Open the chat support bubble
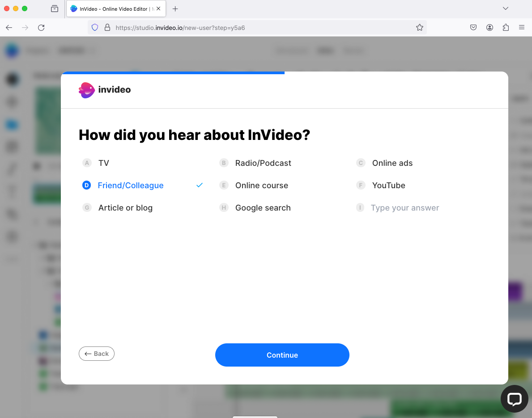Viewport: 532px width, 418px height. 515,399
